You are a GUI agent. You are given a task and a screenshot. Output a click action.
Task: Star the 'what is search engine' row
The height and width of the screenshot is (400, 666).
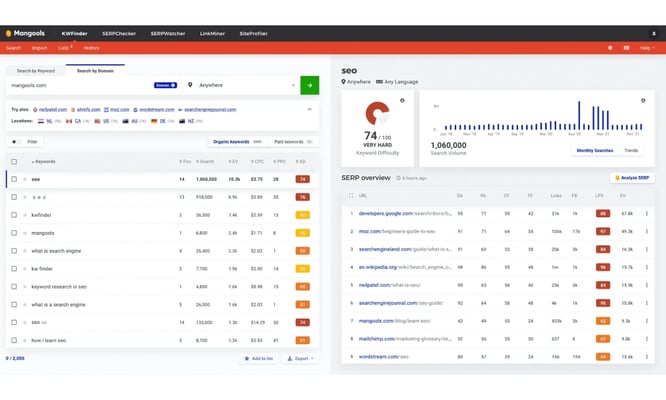click(x=25, y=251)
